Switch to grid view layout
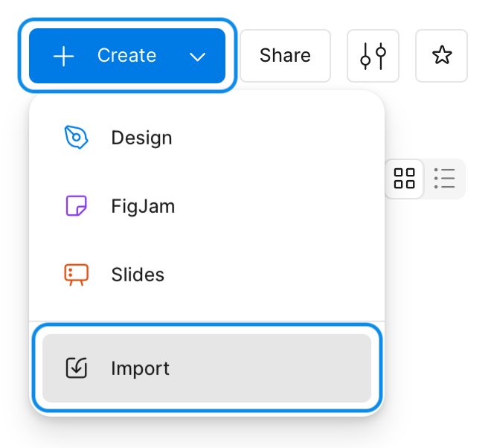491x448 pixels. (404, 179)
